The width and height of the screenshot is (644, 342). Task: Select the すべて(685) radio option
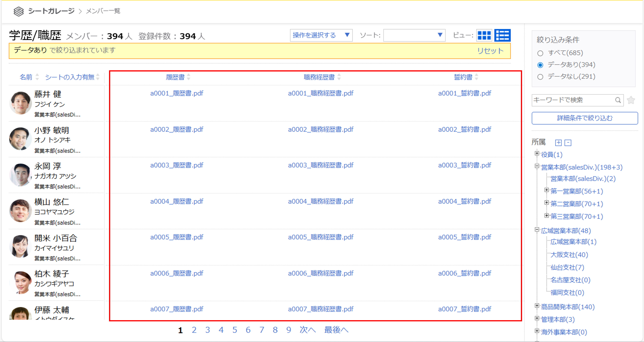[x=540, y=53]
